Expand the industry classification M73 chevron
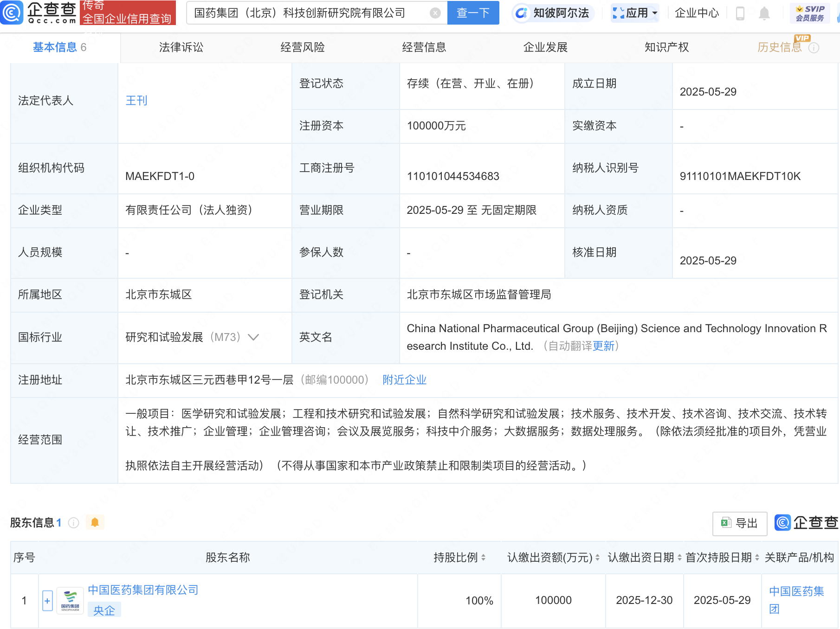Screen dimensions: 840x629 [253, 337]
